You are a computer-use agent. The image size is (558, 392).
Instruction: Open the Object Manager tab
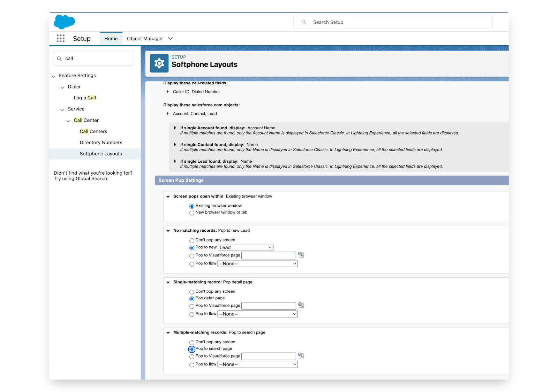click(145, 39)
